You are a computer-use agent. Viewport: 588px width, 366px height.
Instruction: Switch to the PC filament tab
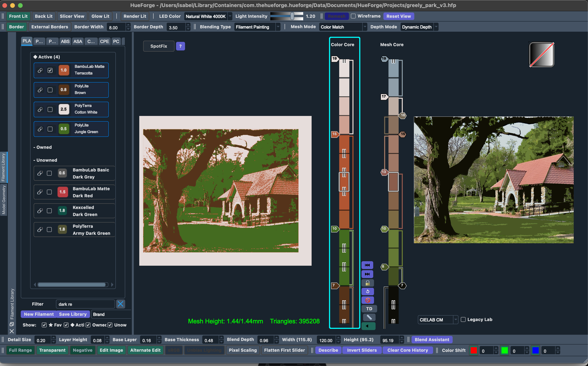tap(116, 41)
